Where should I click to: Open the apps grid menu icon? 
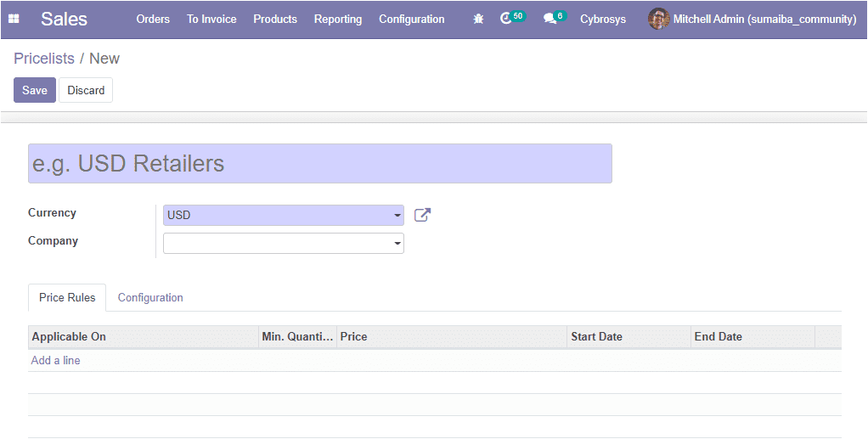click(14, 20)
